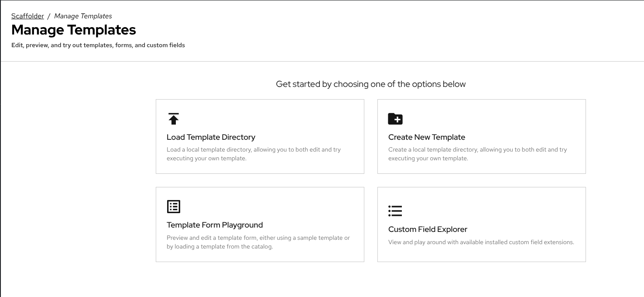Screen dimensions: 644x297
Task: Open the Template Form Playground card
Action: tap(260, 224)
